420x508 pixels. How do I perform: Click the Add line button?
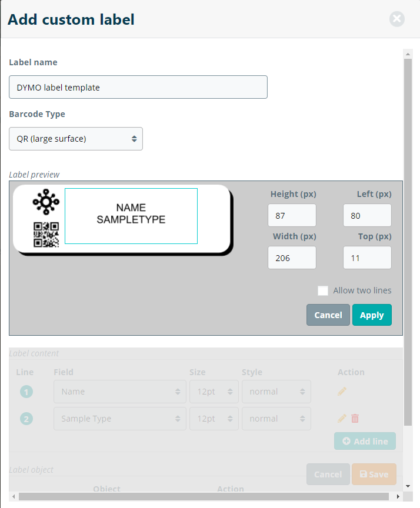365,442
